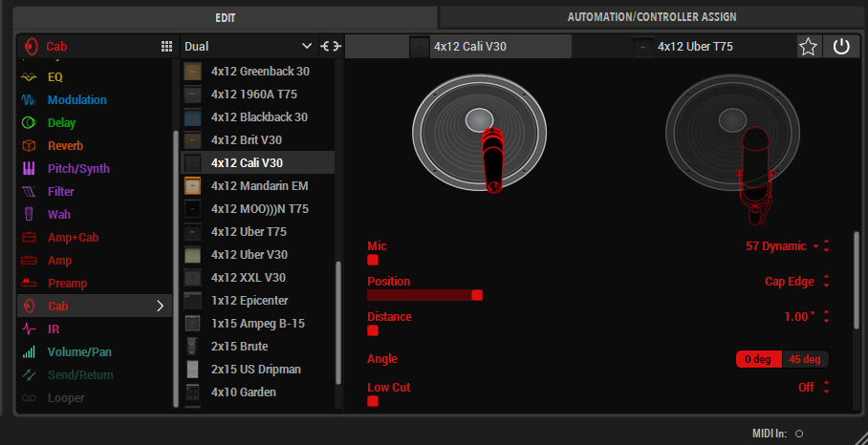Click the Send/Return arrows icon
Image resolution: width=868 pixels, height=445 pixels.
click(29, 374)
